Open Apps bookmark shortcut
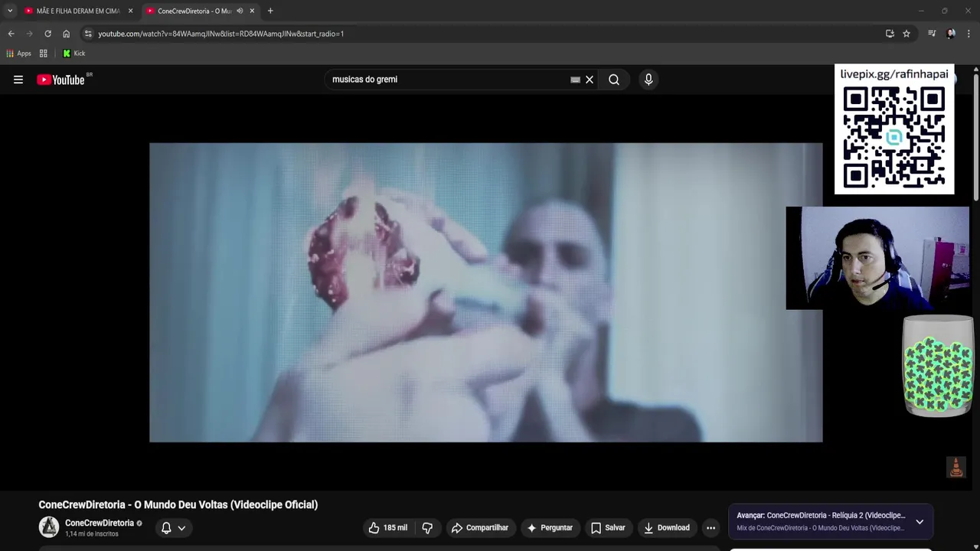Screen dimensions: 980x551 (18, 54)
